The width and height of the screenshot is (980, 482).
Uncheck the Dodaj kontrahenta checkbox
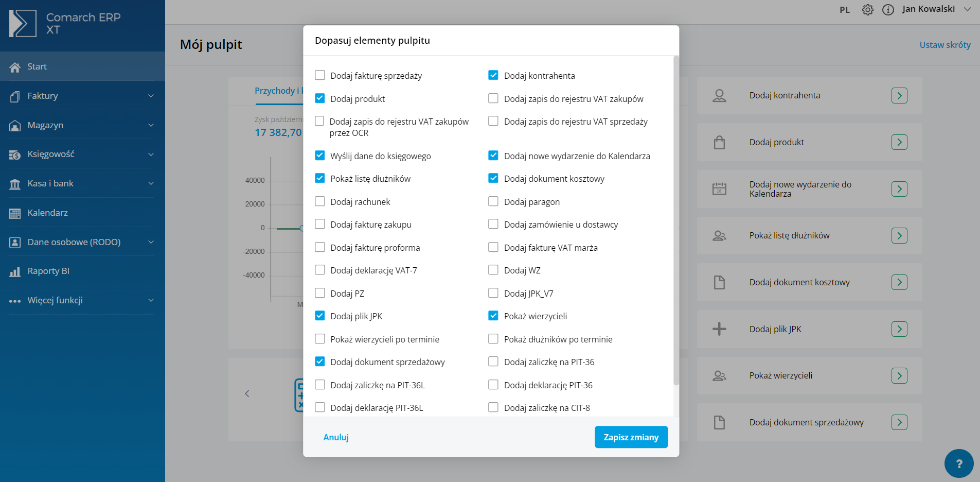pos(493,75)
